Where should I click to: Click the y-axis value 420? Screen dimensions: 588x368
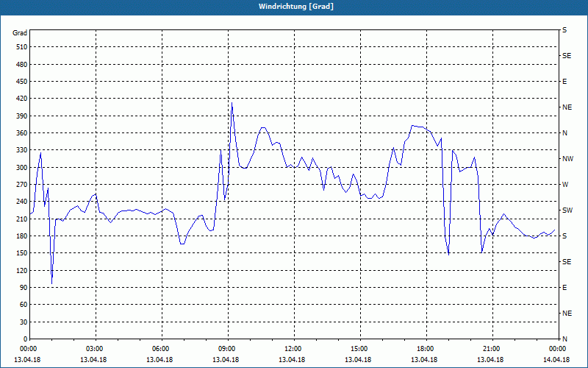[x=23, y=99]
